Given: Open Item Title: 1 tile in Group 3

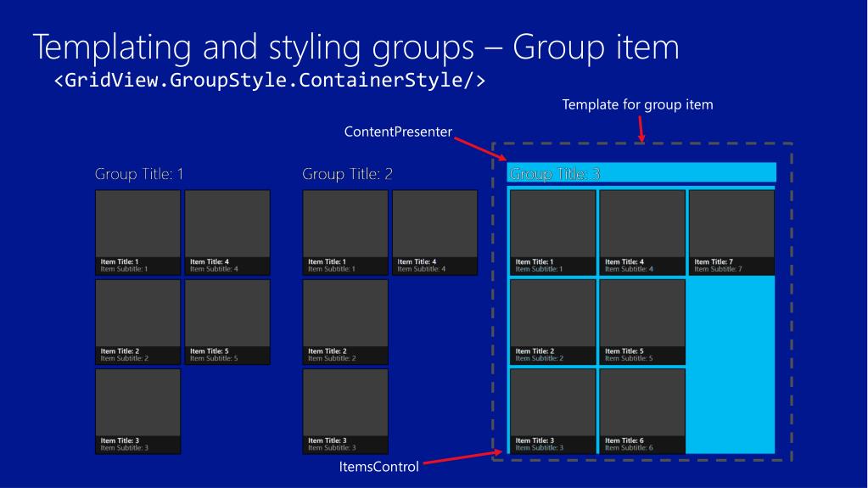Looking at the screenshot, I should click(x=553, y=233).
